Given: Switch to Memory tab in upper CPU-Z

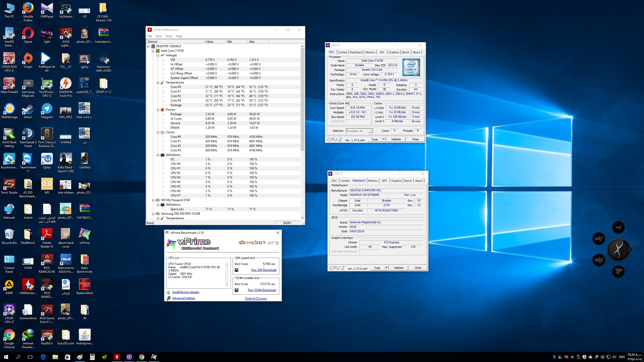Looking at the screenshot, I should pyautogui.click(x=370, y=52).
